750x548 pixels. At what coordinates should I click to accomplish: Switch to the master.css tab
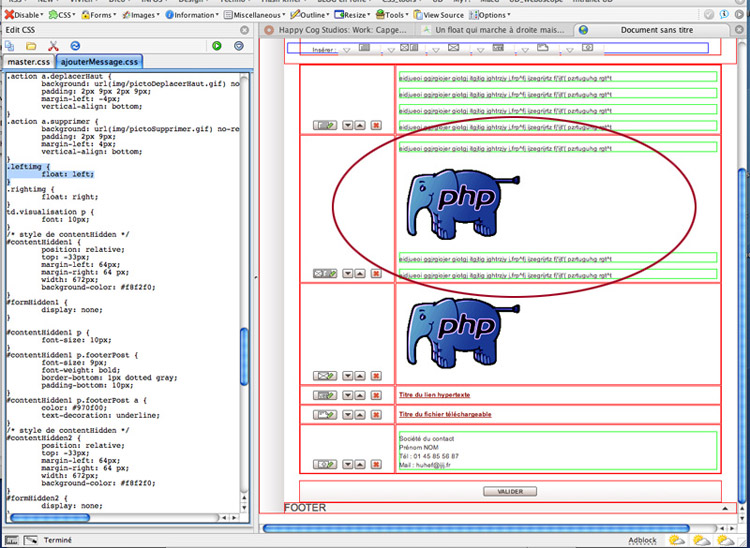pos(28,62)
